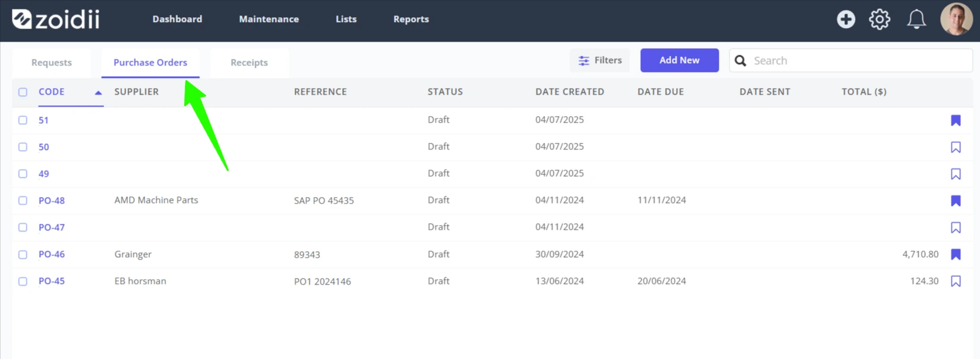Sort by the DATE CREATED column header
Screen dimensions: 980x359
tap(569, 92)
